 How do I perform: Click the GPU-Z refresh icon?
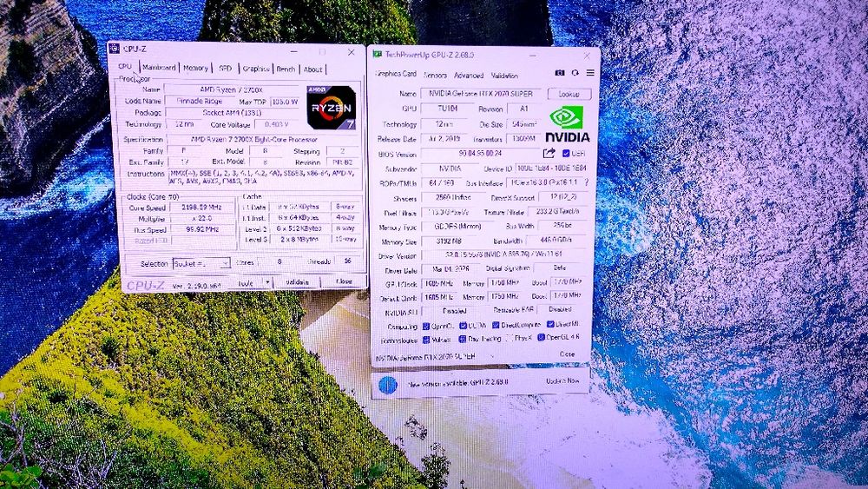[575, 73]
